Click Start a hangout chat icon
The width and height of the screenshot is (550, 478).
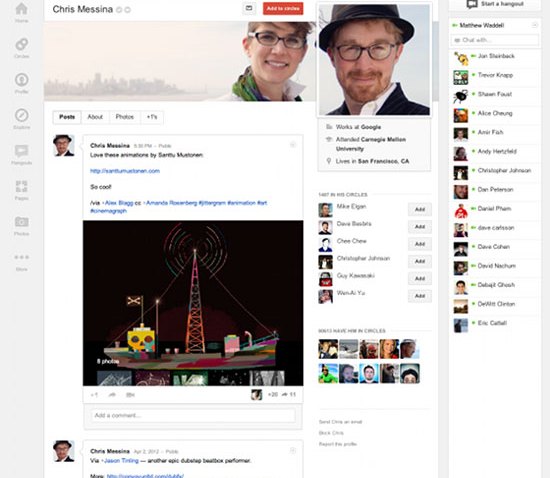click(x=472, y=4)
